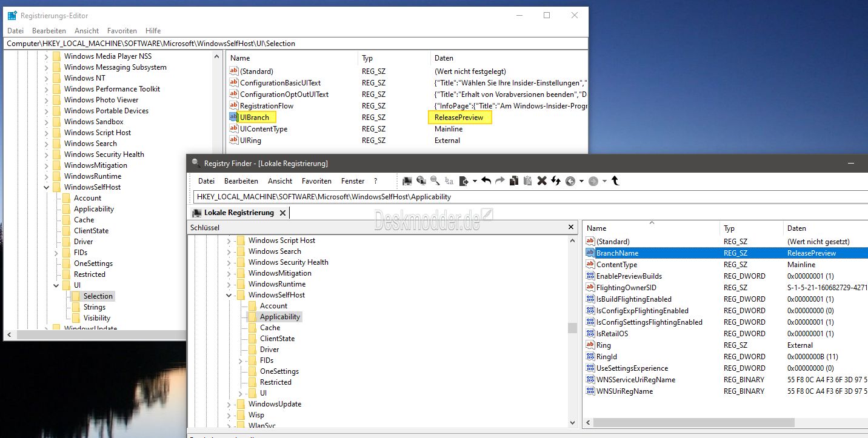Switch to the Lokale Registrierung tab
Viewport: 868px width, 438px height.
(x=238, y=213)
